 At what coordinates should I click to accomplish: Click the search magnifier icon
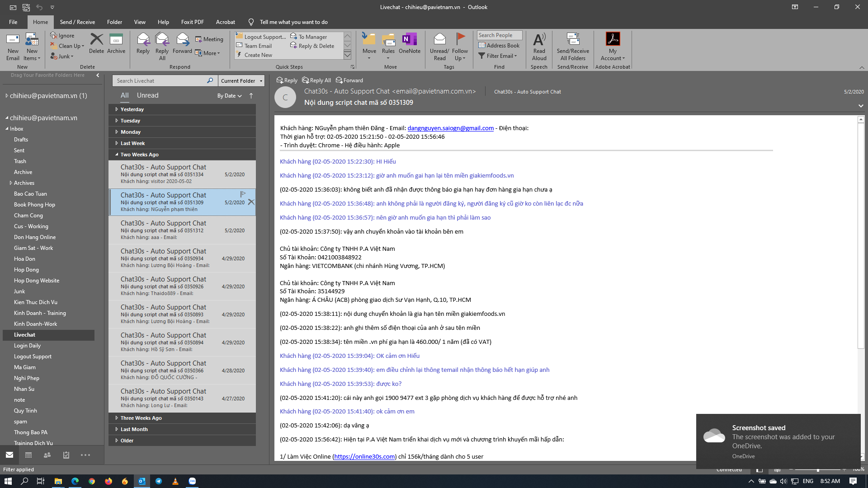coord(210,80)
